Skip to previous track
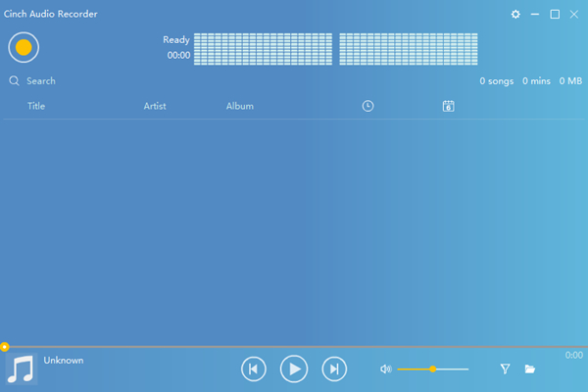The image size is (588, 392). 253,368
